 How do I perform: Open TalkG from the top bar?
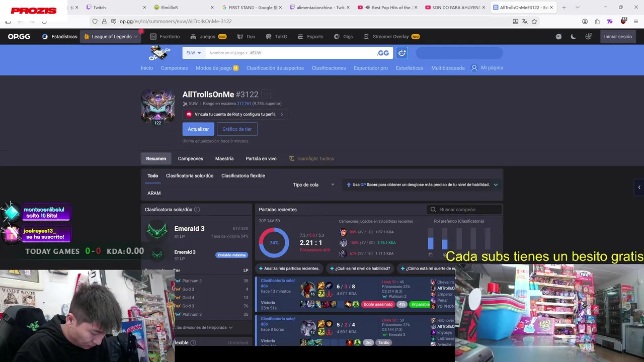point(276,37)
